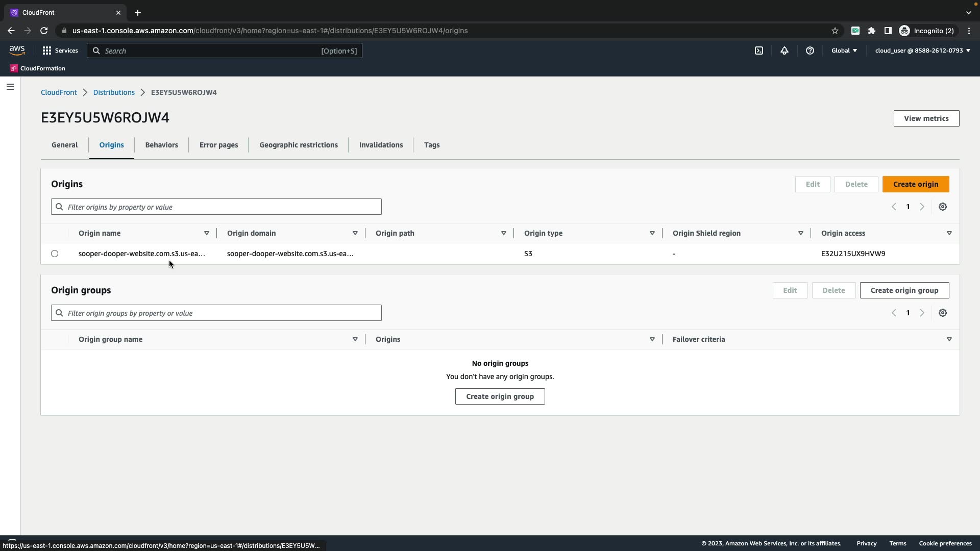Click the CloudFormation bookmark shortcut
Screen dimensions: 980x551
[38, 68]
